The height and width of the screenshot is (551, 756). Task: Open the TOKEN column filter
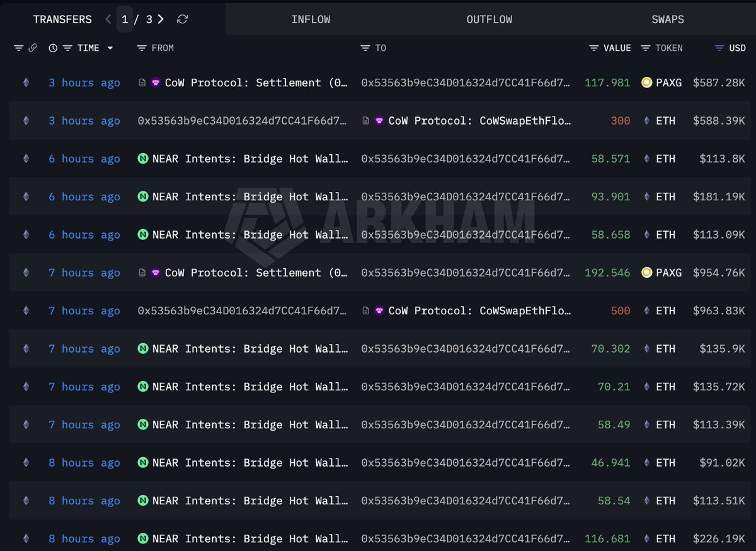(646, 48)
